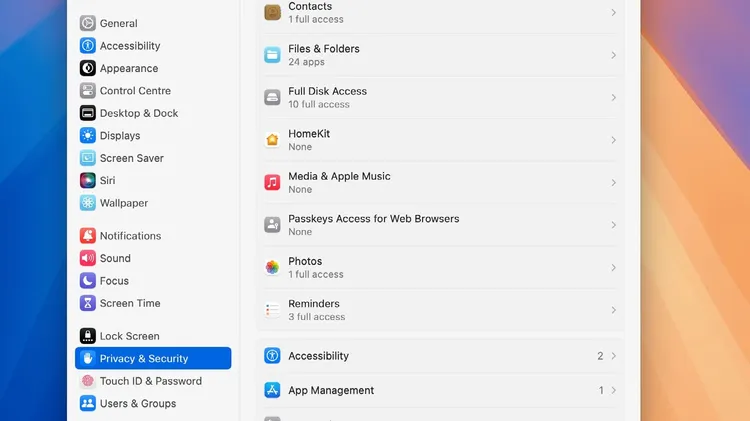Click the Wallpaper icon in sidebar
750x421 pixels.
pos(88,203)
